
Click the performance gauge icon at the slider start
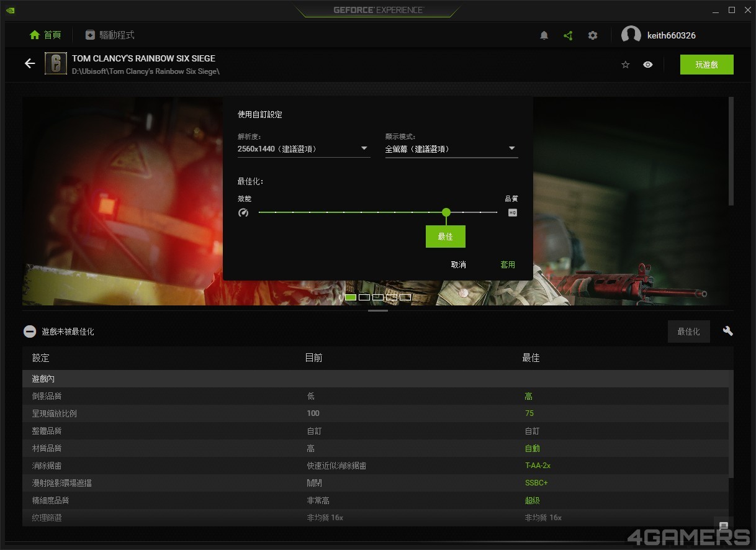tap(243, 212)
